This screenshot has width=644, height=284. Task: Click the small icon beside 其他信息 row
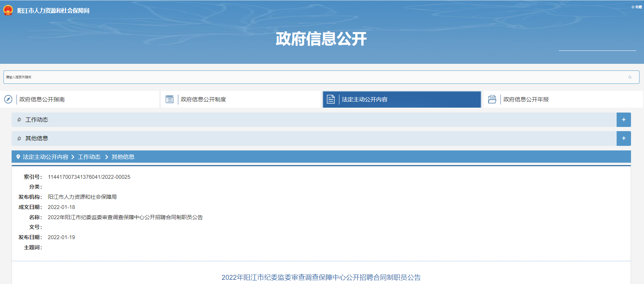(19, 138)
